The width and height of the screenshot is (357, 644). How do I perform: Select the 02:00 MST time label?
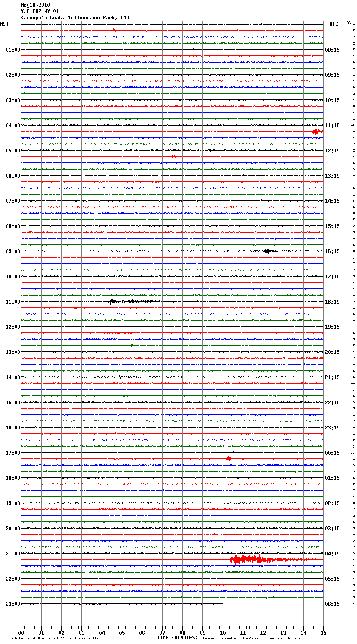point(13,75)
